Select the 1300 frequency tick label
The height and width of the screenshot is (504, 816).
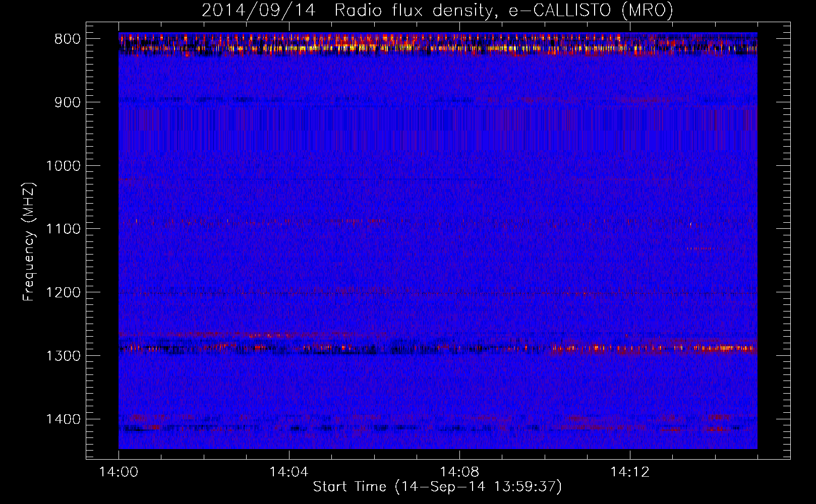[x=64, y=356]
